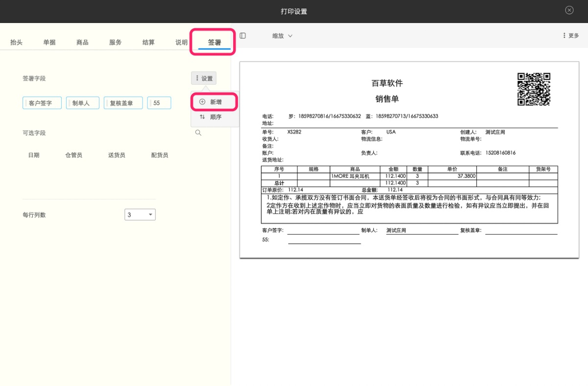Toggle the sidebar panel icon
Image resolution: width=588 pixels, height=386 pixels.
243,36
